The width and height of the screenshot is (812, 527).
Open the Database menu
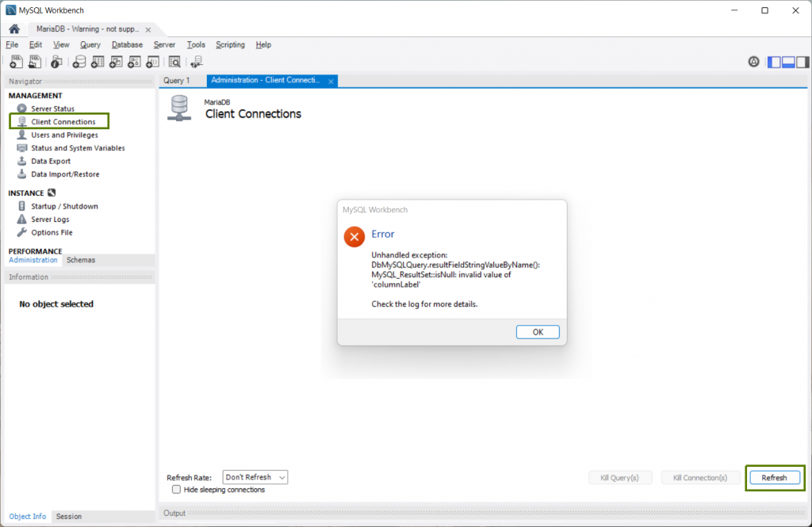[127, 44]
